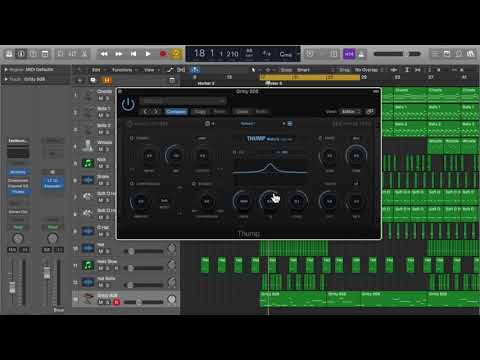Viewport: 480px width, 360px height.
Task: Toggle the purple count-in button
Action: 349,54
